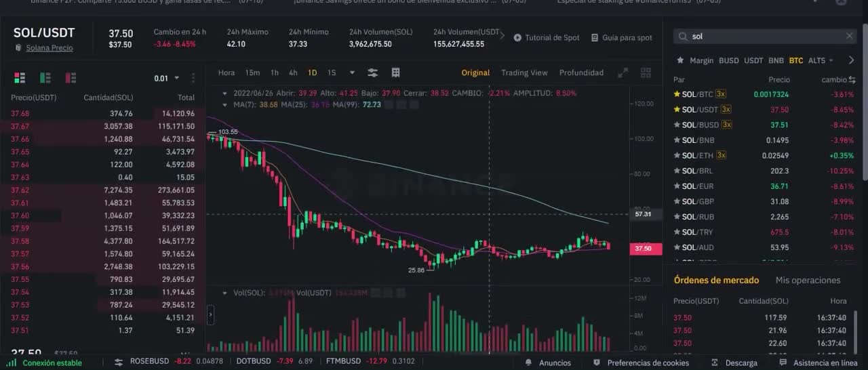Image resolution: width=868 pixels, height=370 pixels.
Task: Switch to Trading View chart tab
Action: point(524,73)
